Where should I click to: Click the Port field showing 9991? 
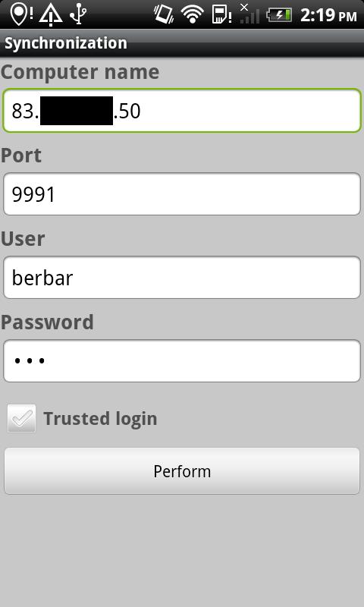[x=182, y=194]
